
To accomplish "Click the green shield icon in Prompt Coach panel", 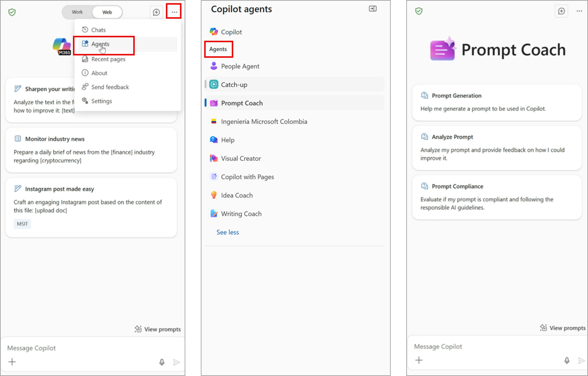I will (x=419, y=11).
